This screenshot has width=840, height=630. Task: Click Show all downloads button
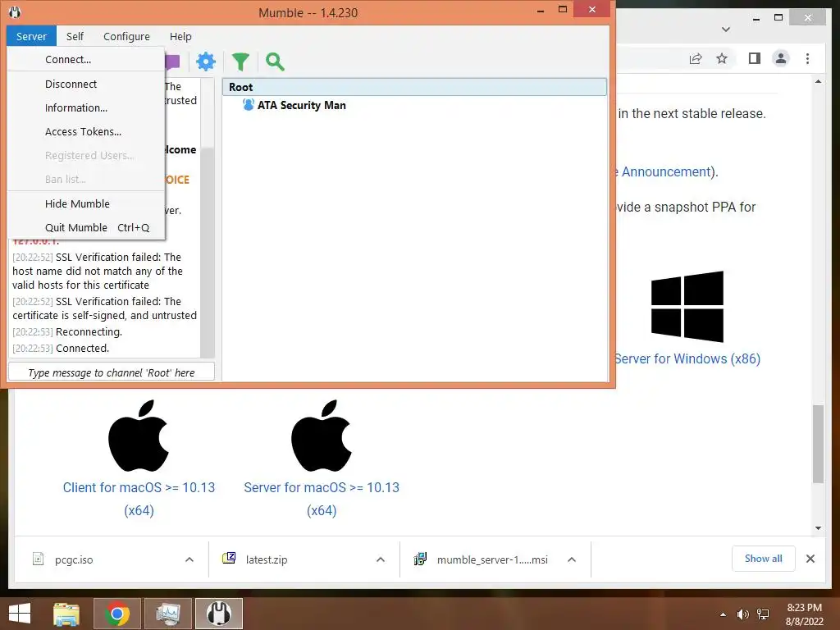[764, 559]
